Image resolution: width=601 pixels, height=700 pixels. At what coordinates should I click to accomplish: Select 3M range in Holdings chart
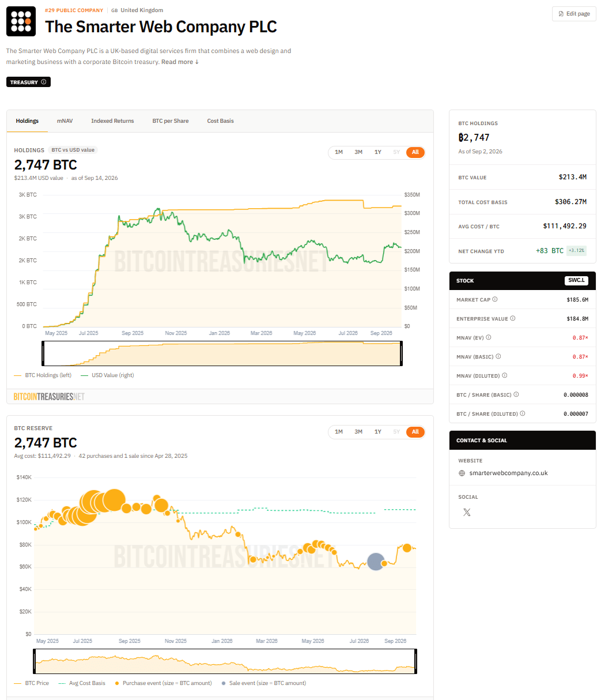coord(358,152)
